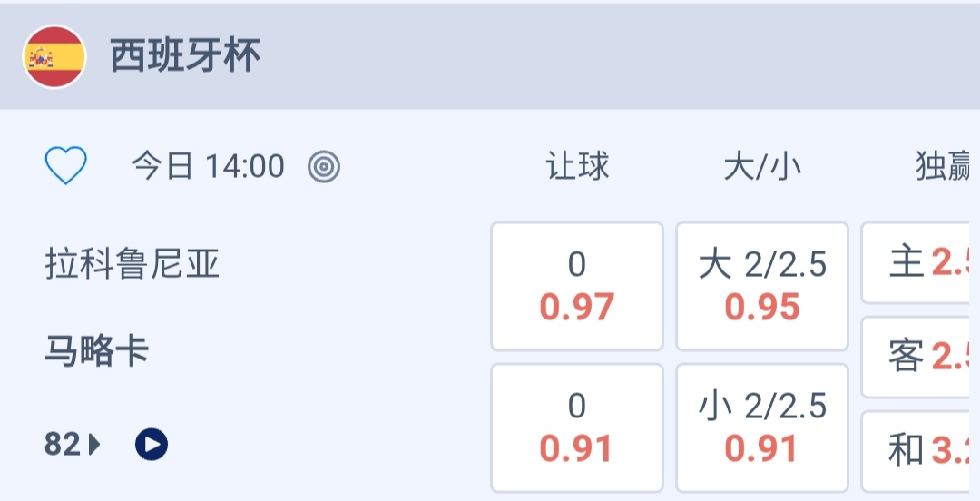The image size is (980, 501).
Task: Click the 大/小 column header
Action: (762, 166)
